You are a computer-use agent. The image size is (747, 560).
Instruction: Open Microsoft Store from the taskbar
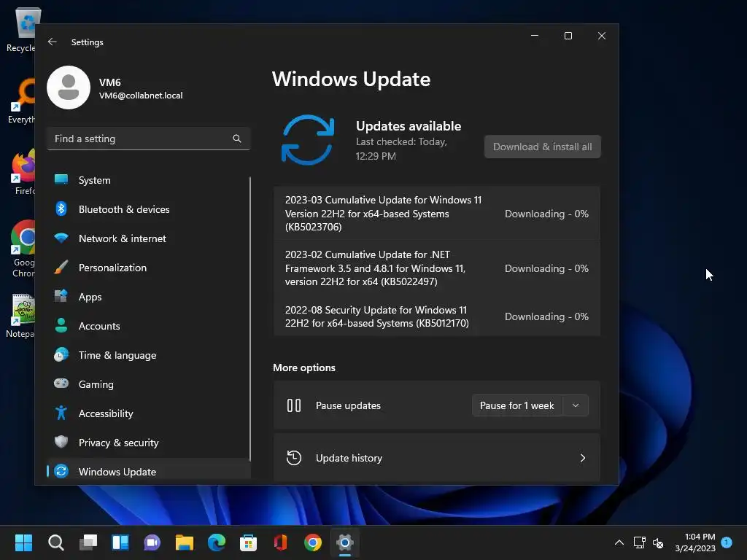coord(248,542)
